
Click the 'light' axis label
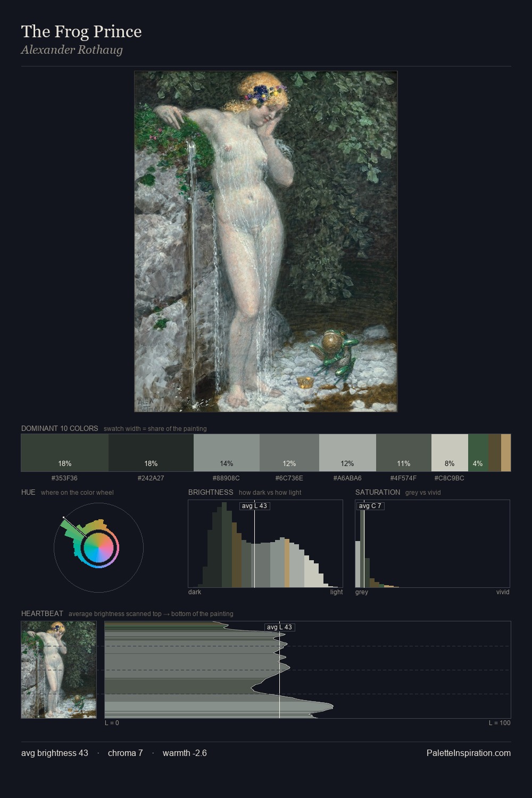337,592
